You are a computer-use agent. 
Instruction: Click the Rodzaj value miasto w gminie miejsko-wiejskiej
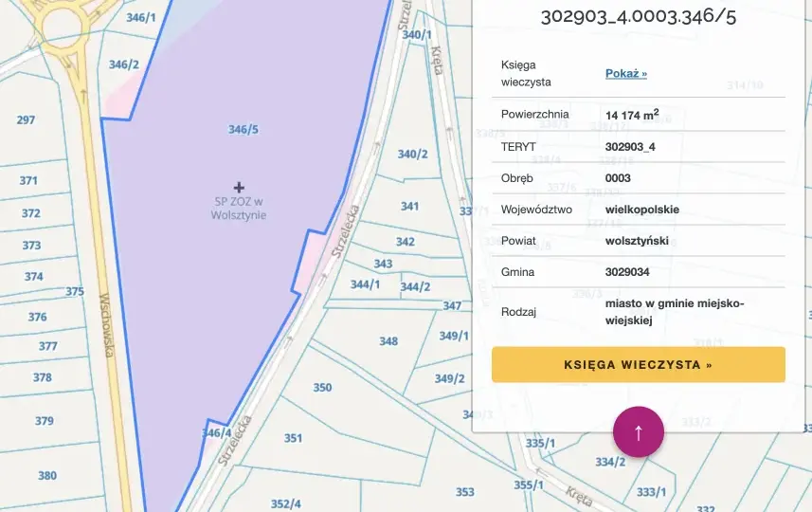tap(675, 311)
